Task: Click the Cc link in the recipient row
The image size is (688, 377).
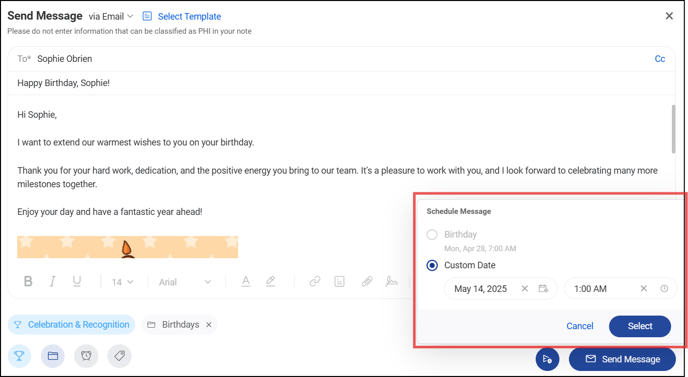Action: click(x=660, y=59)
